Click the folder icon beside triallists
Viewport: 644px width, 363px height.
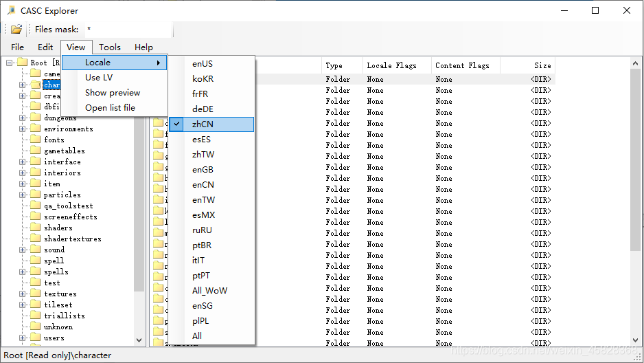pos(36,316)
